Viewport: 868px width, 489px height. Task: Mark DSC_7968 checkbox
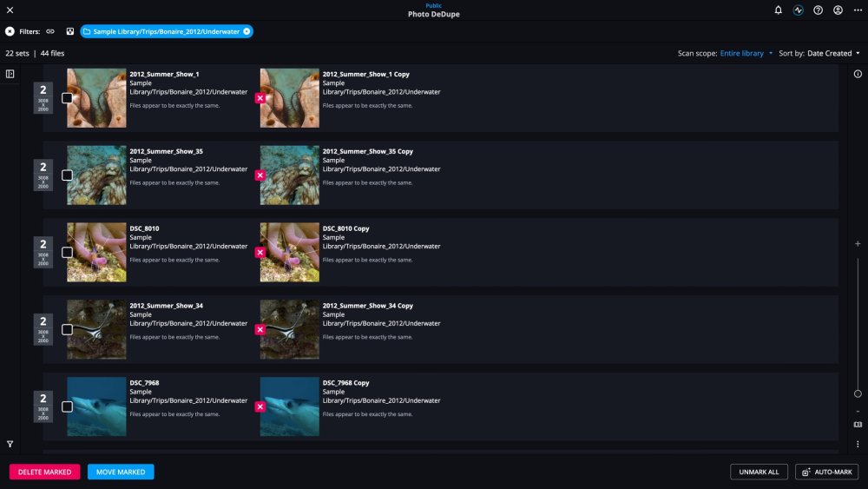67,406
